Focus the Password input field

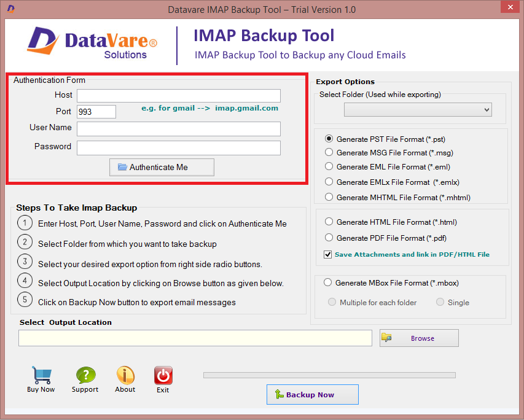pyautogui.click(x=179, y=148)
